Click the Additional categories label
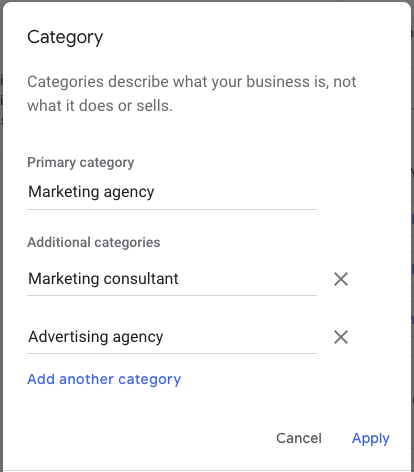This screenshot has width=414, height=472. tap(94, 242)
